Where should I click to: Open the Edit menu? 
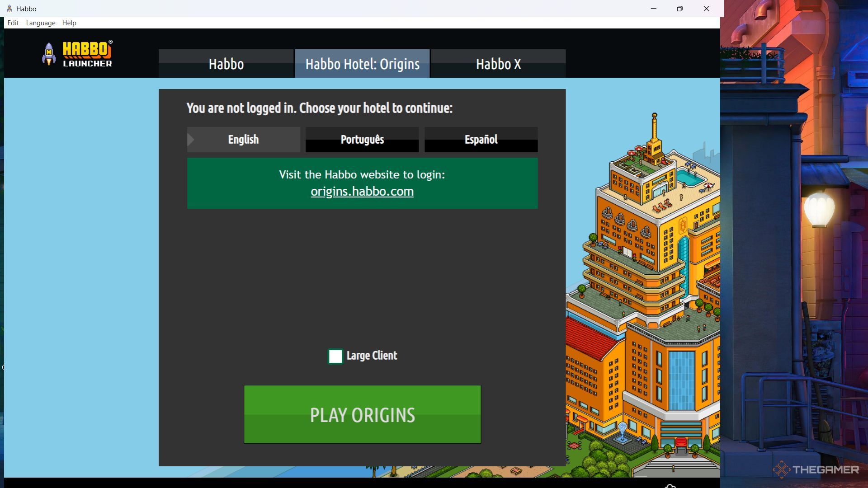coord(12,23)
